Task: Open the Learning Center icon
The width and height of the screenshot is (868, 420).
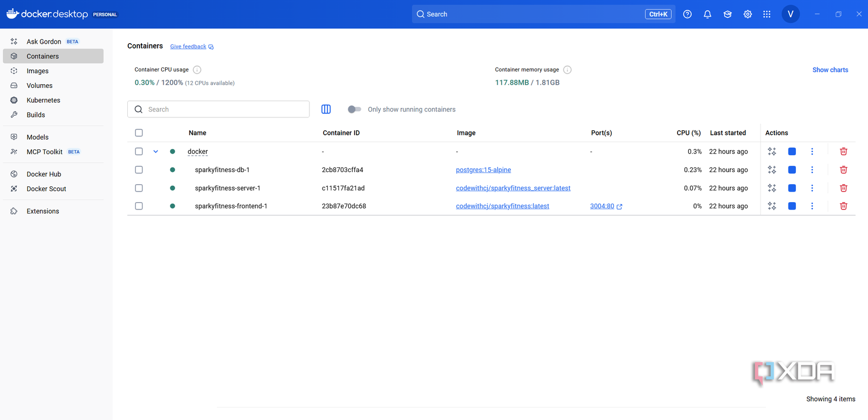Action: (x=728, y=14)
